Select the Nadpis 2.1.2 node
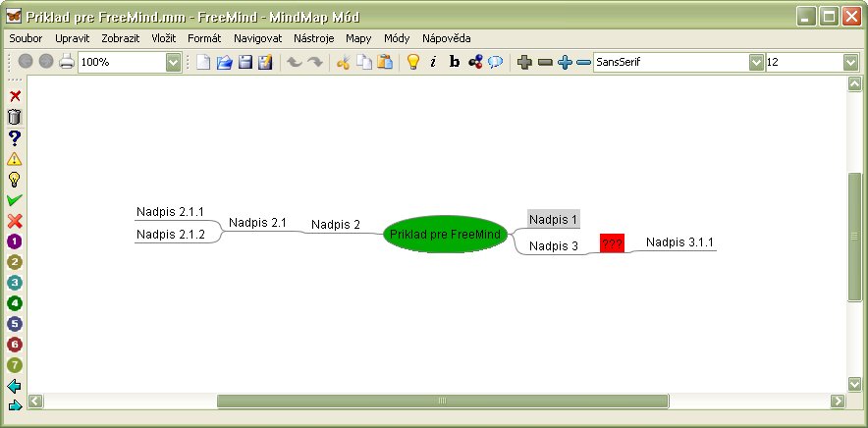Screen dimensions: 868x428 pyautogui.click(x=171, y=235)
